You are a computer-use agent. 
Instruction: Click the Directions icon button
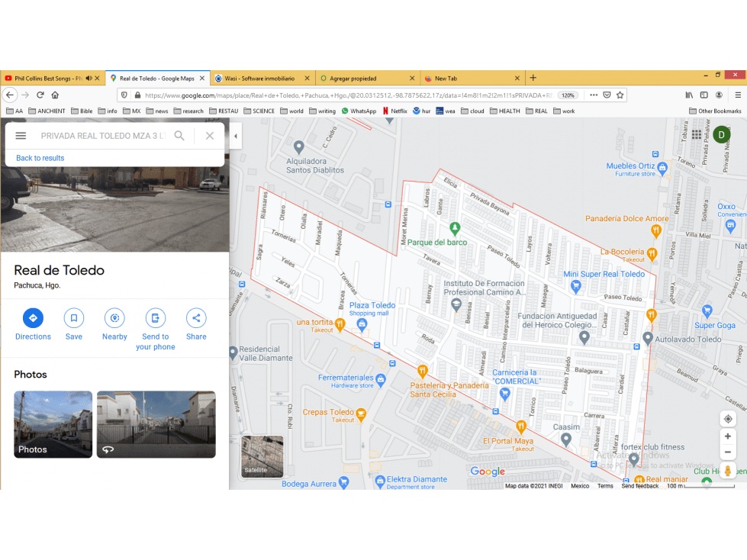click(33, 318)
